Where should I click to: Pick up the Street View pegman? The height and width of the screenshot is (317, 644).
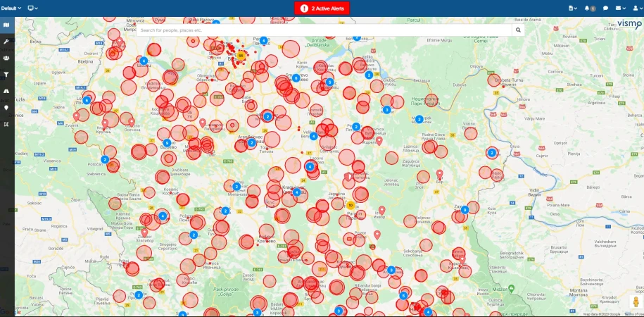[636, 302]
